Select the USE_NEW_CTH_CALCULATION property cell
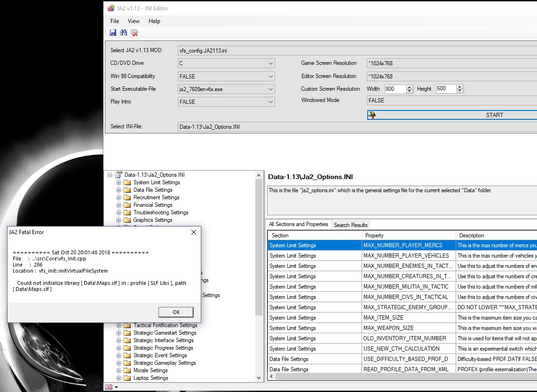 409,348
